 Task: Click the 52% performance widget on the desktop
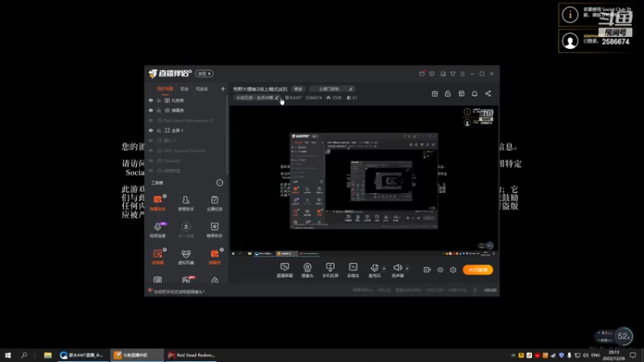[x=623, y=336]
